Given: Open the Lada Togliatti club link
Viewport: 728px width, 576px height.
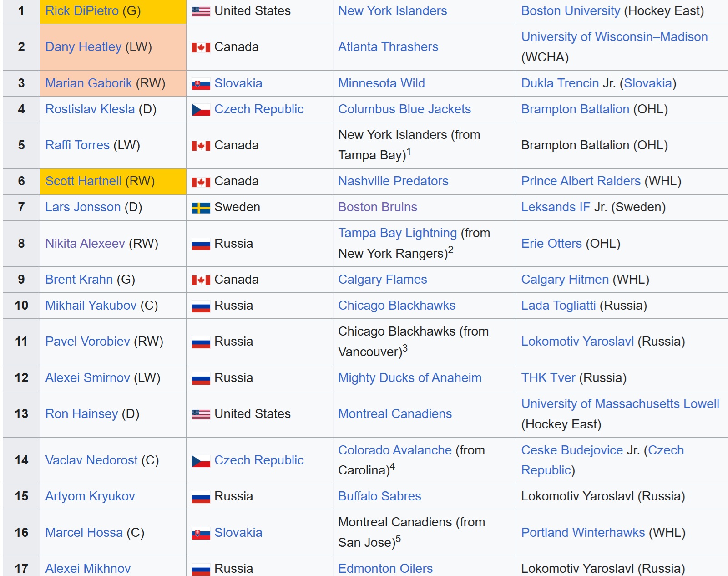Looking at the screenshot, I should click(x=559, y=306).
